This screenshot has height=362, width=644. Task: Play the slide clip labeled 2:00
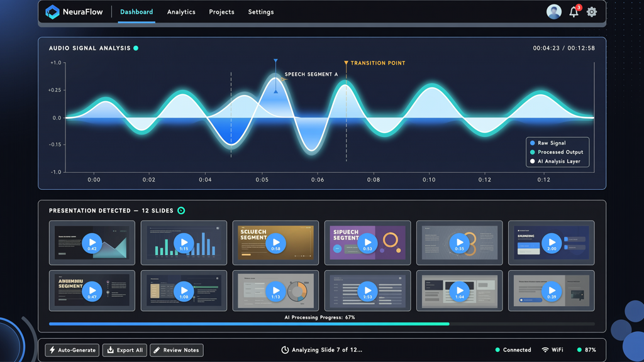(x=552, y=243)
